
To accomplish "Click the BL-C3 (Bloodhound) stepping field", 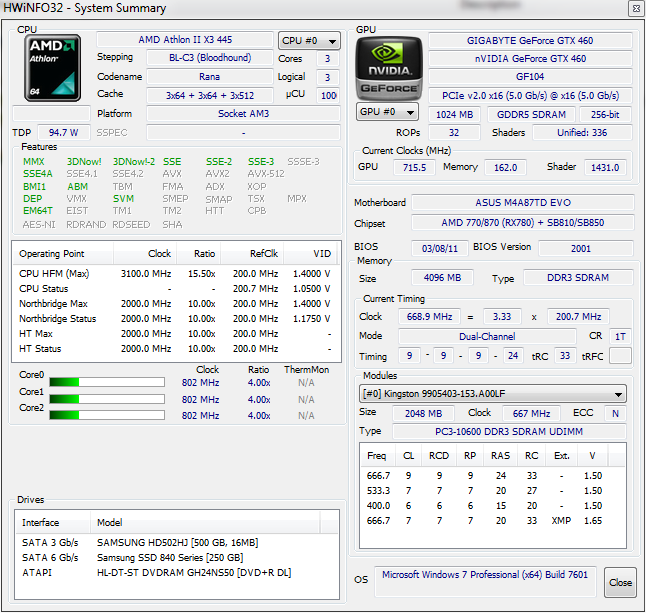I will point(210,58).
